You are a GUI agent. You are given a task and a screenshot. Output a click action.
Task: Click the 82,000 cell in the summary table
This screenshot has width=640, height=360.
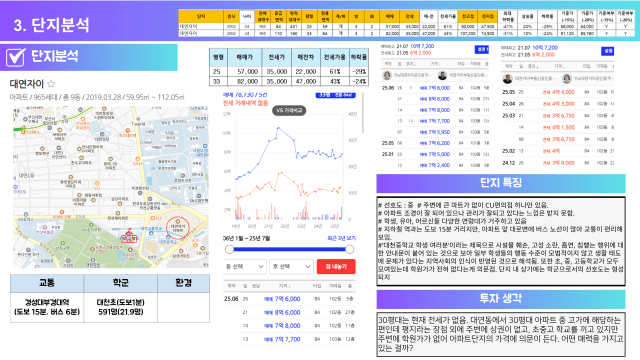pyautogui.click(x=244, y=81)
